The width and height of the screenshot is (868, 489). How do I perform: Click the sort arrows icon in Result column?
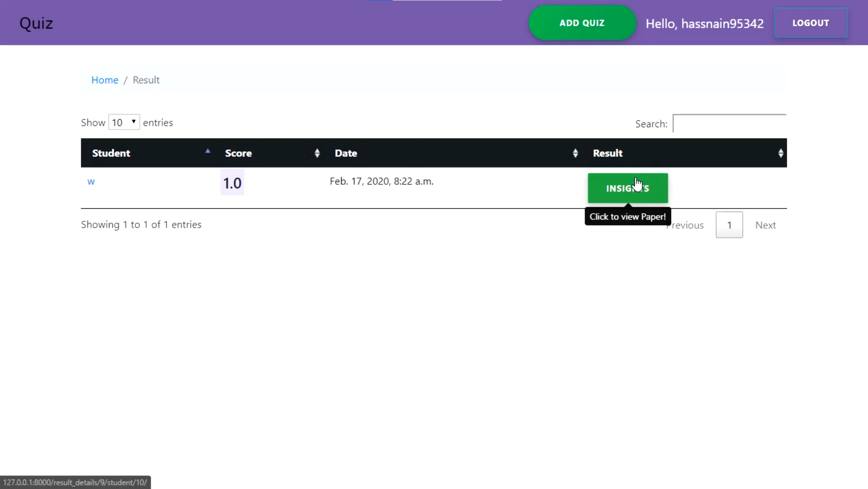780,153
